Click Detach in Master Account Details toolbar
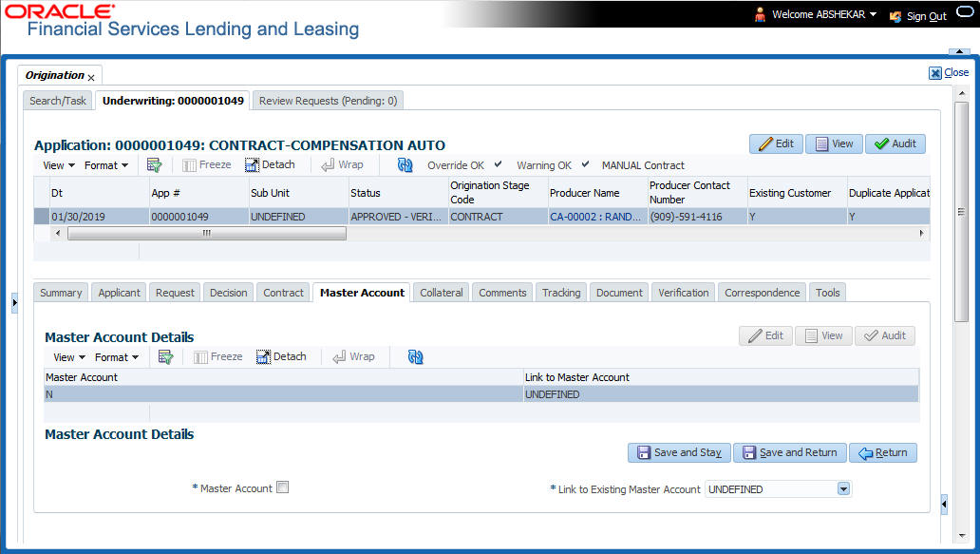 click(281, 357)
